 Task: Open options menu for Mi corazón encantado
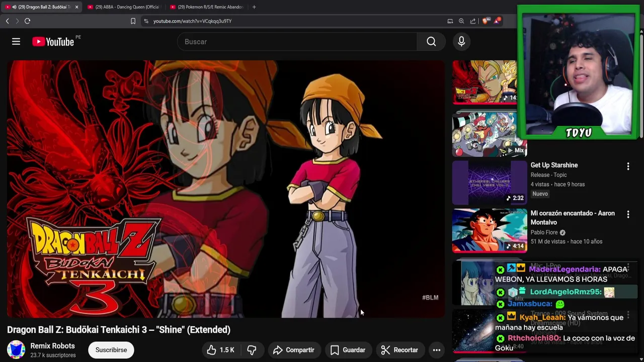[628, 215]
